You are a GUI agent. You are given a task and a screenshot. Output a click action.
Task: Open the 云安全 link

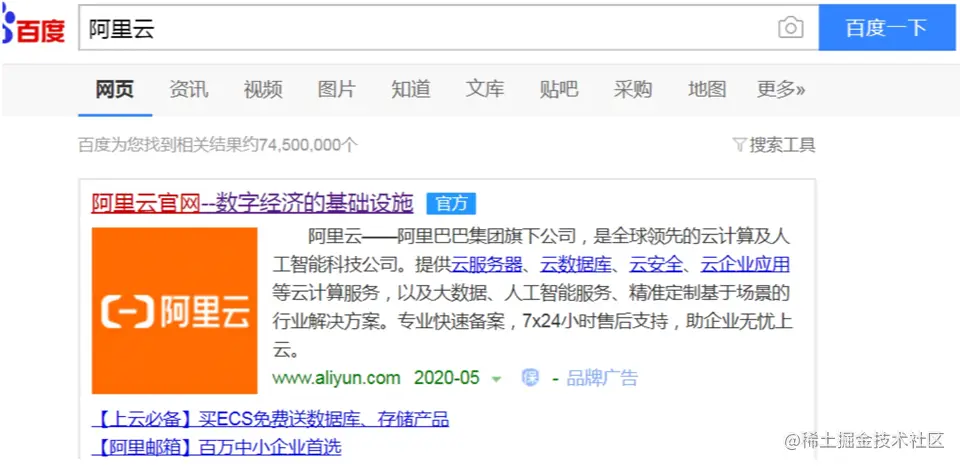[656, 265]
